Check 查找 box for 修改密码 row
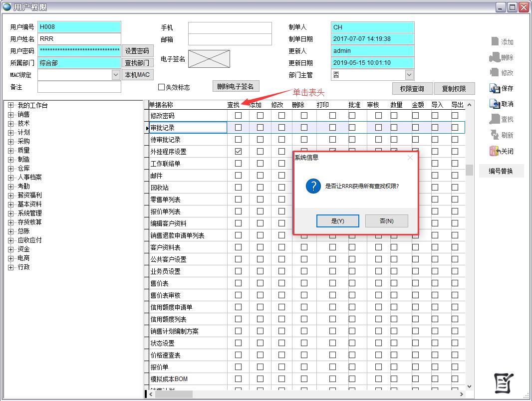 click(x=238, y=115)
